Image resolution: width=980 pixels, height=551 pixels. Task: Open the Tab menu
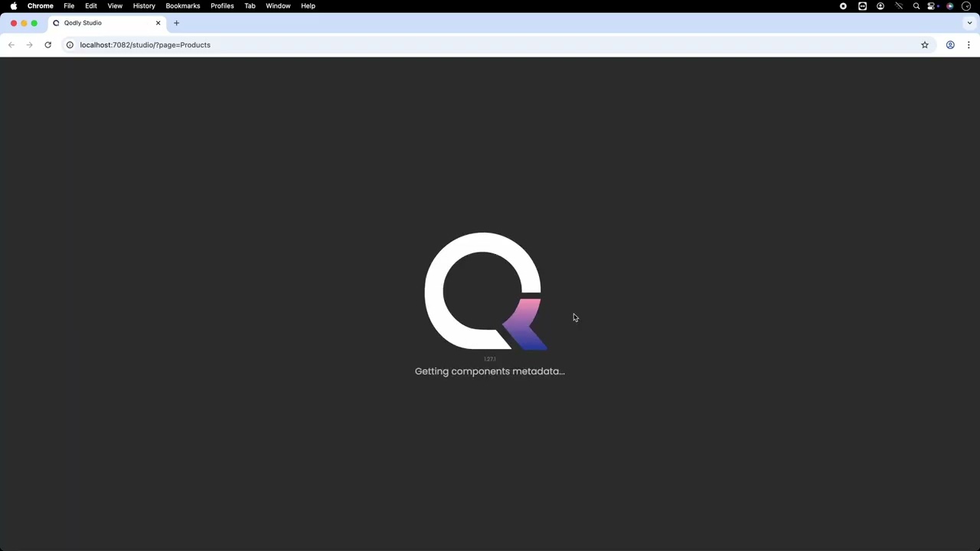[250, 6]
